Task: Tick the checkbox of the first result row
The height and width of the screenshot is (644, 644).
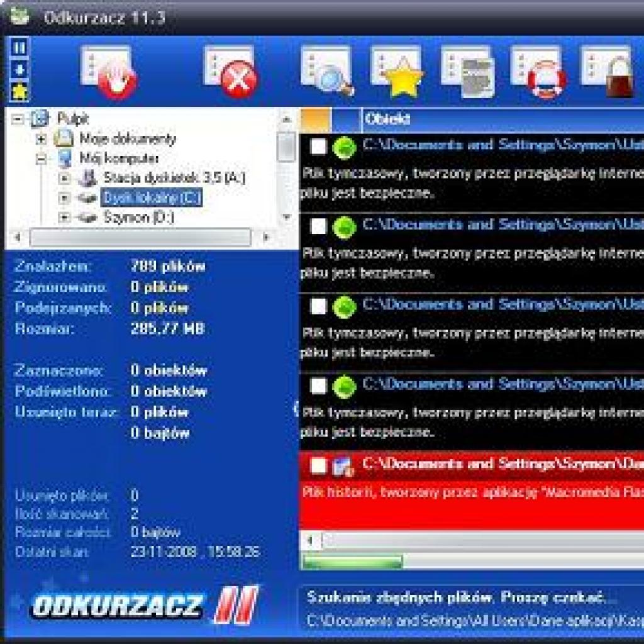Action: tap(318, 147)
